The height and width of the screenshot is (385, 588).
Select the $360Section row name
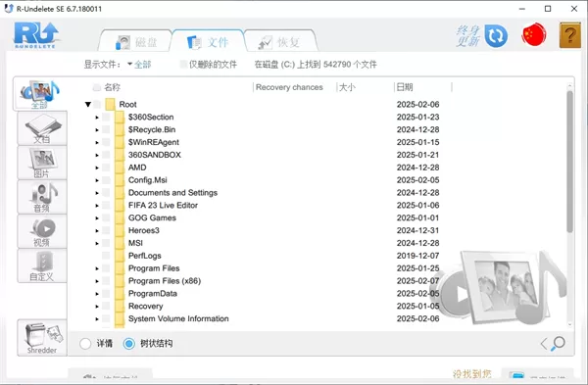151,117
